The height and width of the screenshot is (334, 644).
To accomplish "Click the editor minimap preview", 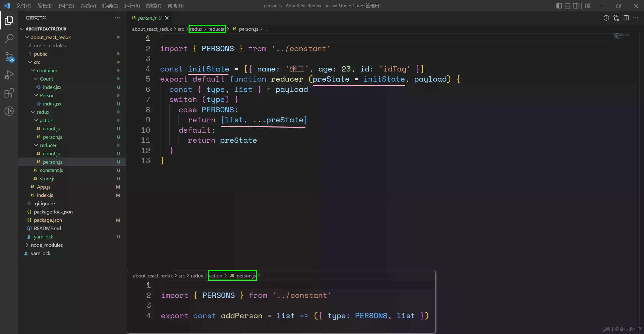I will click(x=622, y=36).
